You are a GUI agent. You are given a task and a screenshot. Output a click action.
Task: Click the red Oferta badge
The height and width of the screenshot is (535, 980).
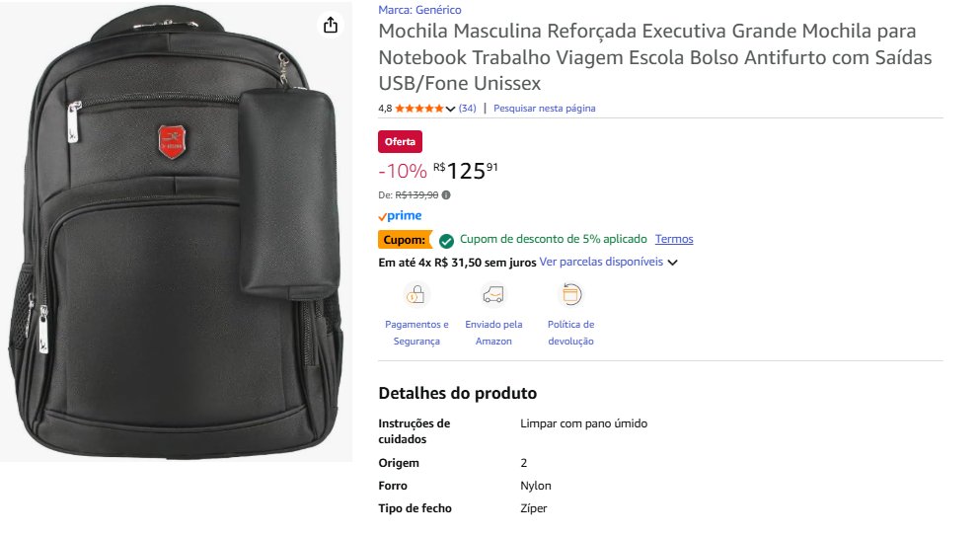click(400, 141)
